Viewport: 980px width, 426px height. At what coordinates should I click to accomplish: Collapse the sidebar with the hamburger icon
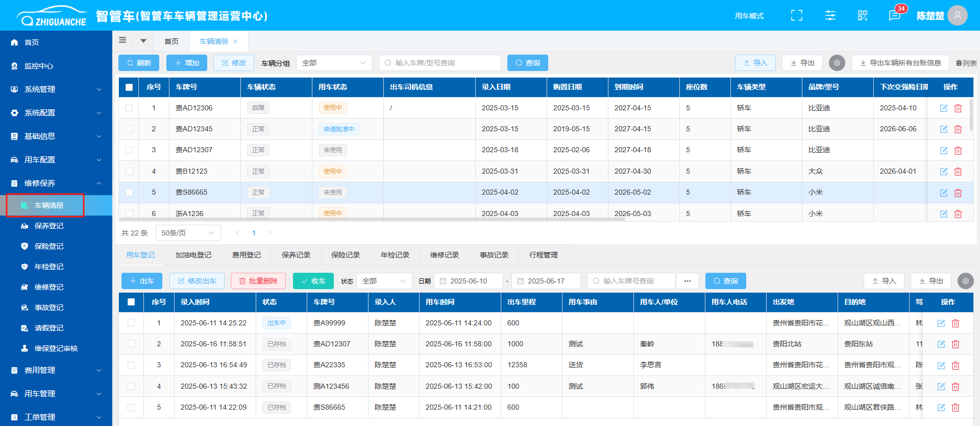tap(122, 40)
